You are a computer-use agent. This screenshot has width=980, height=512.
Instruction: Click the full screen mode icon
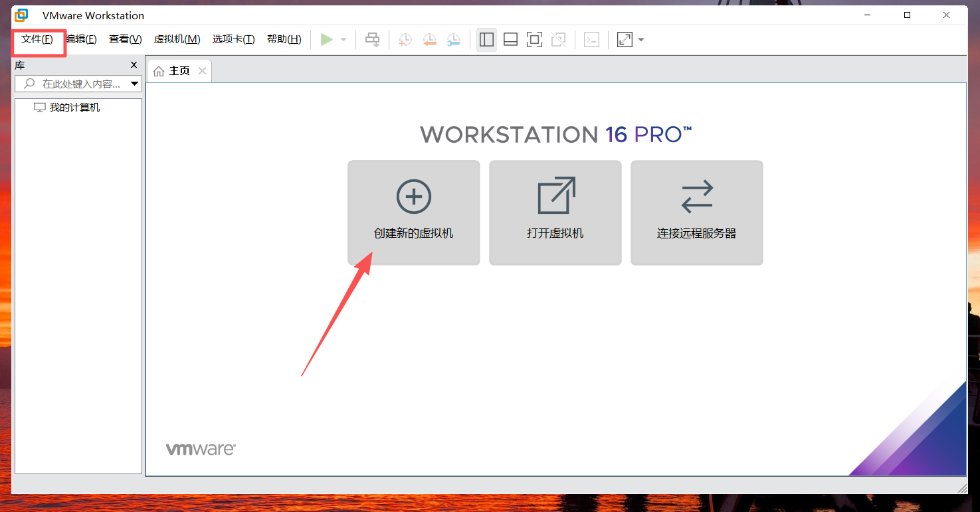pyautogui.click(x=534, y=40)
